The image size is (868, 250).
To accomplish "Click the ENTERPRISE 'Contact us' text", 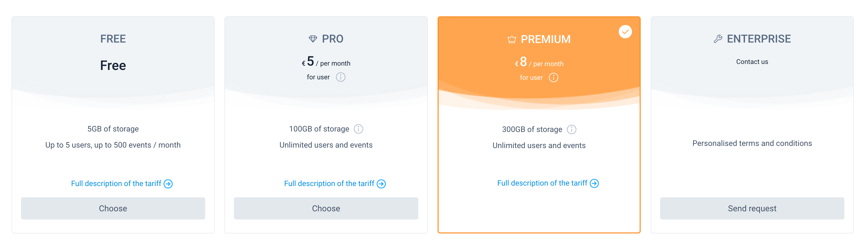I will point(752,62).
